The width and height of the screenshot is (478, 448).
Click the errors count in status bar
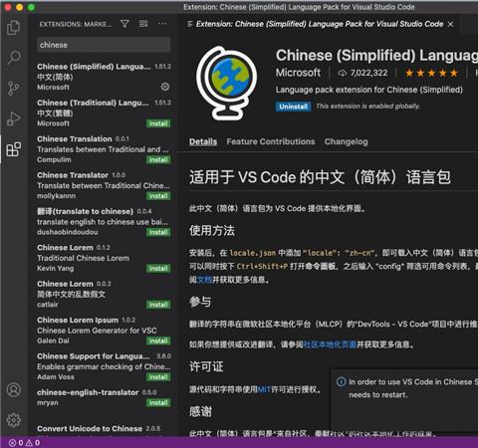[16, 442]
